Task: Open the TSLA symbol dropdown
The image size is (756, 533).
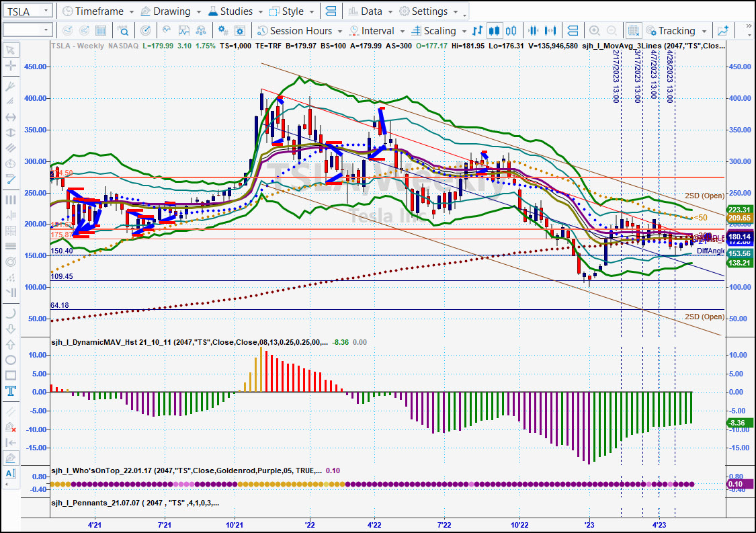Action: [46, 11]
